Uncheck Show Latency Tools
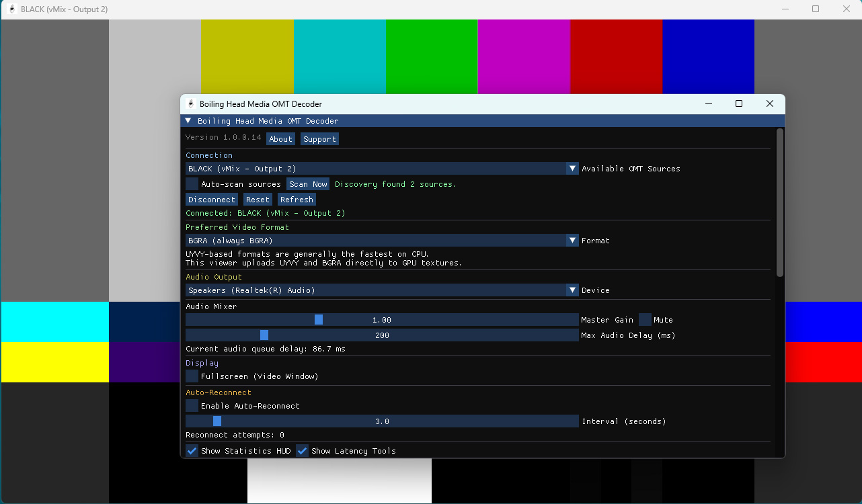The height and width of the screenshot is (504, 862). click(x=303, y=451)
